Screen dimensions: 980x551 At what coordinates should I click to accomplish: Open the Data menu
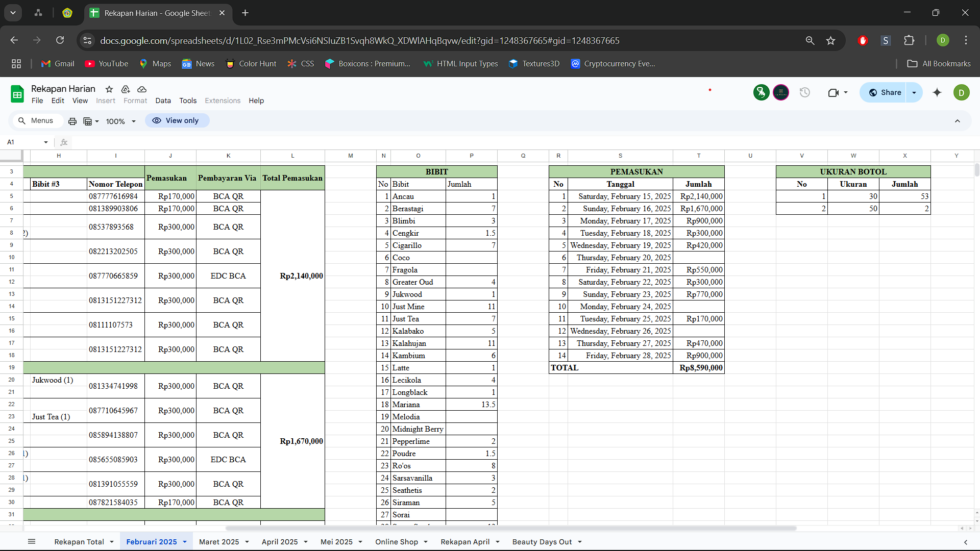pyautogui.click(x=163, y=101)
